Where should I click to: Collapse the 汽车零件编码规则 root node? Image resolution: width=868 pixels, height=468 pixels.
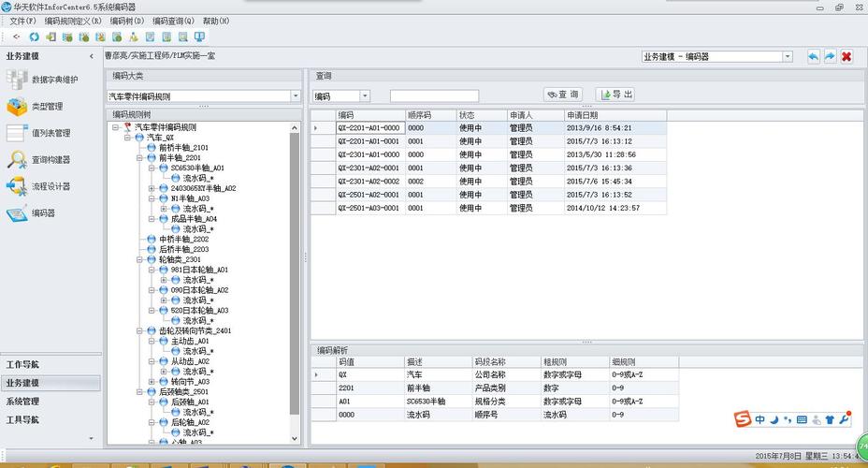[115, 127]
